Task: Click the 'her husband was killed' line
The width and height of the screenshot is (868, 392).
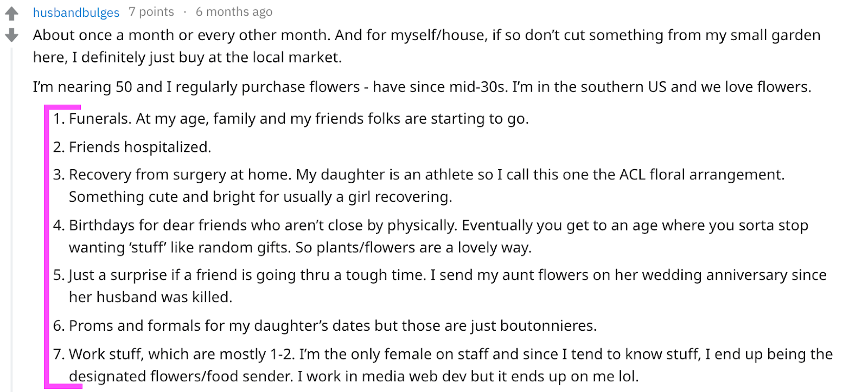Action: (150, 297)
